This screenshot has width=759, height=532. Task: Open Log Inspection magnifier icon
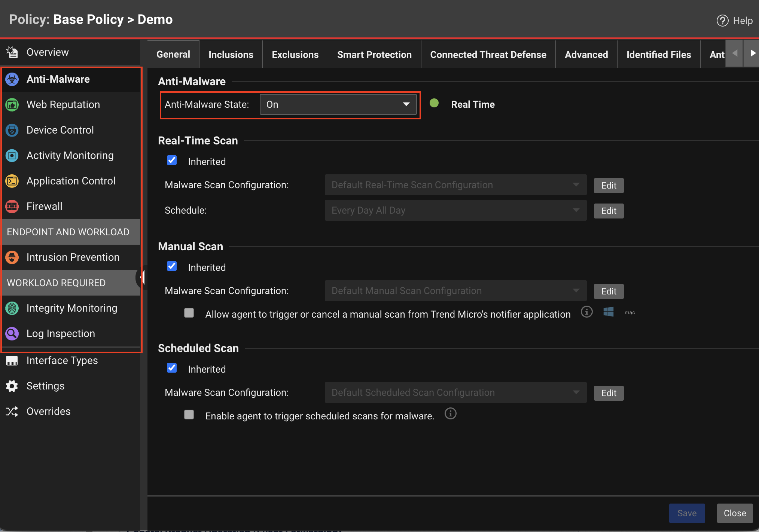[12, 334]
